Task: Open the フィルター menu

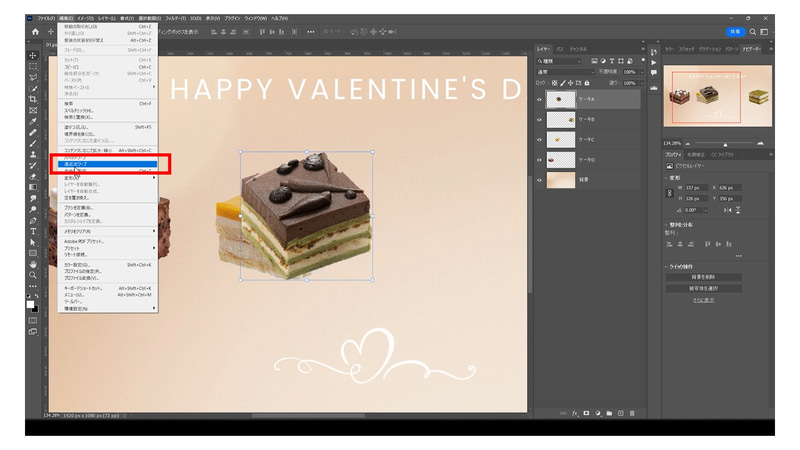Action: click(x=176, y=18)
